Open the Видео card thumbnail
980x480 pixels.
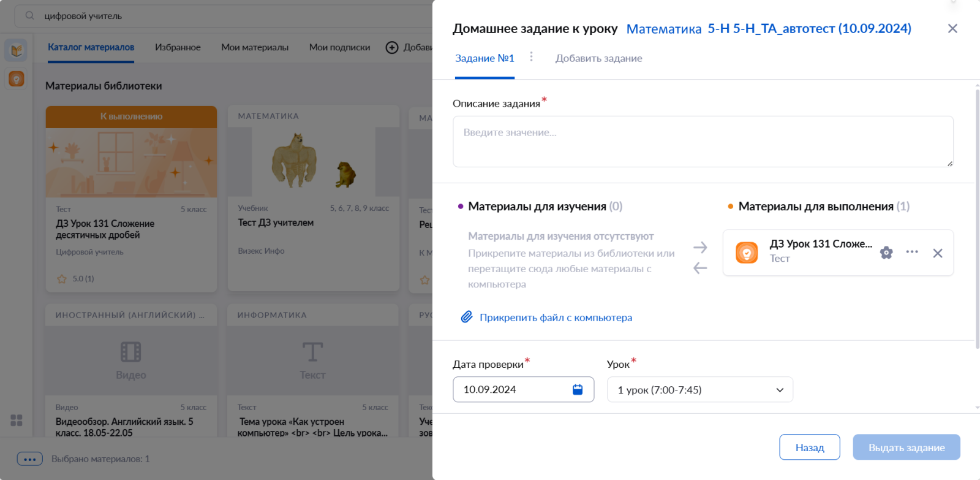click(131, 360)
